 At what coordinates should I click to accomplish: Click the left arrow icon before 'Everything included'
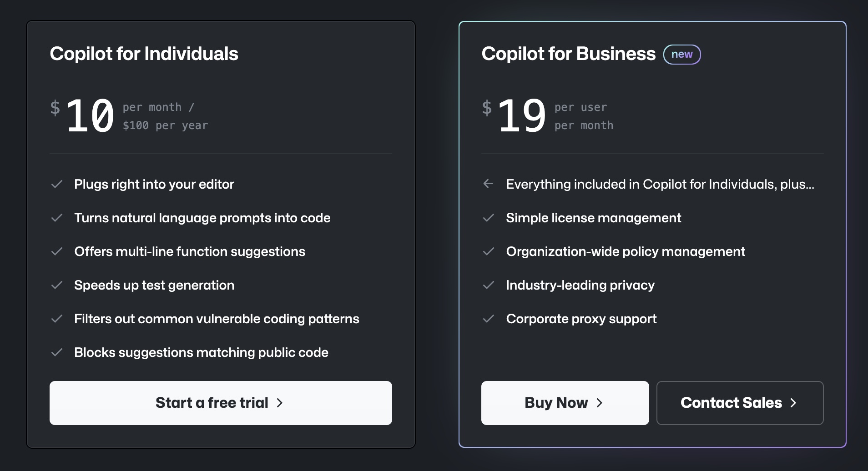pos(488,184)
